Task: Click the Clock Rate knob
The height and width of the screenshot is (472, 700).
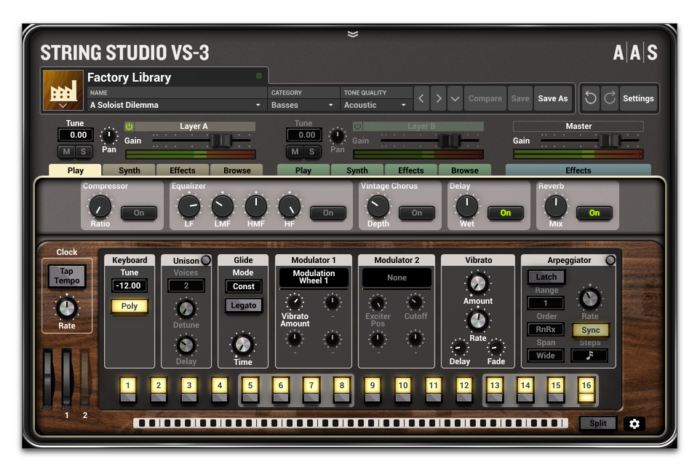Action: (x=67, y=308)
